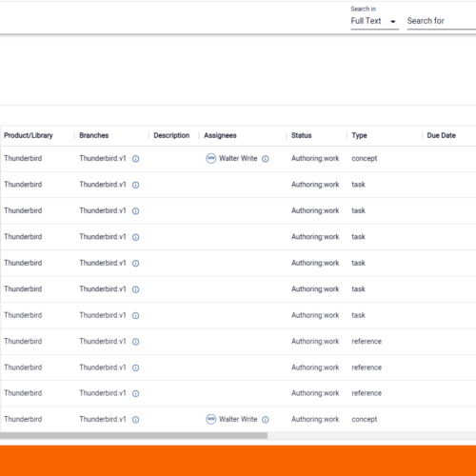Viewport: 476px width, 476px height.
Task: Click the Search for input field
Action: pyautogui.click(x=442, y=21)
